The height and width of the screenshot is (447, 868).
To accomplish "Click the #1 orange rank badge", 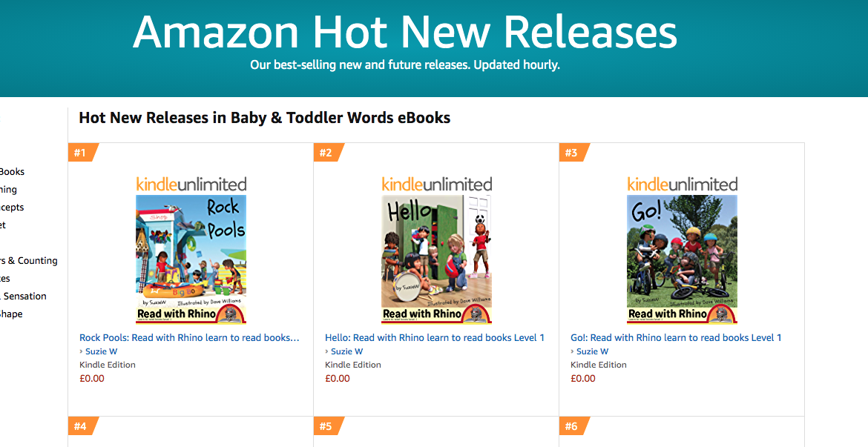I will coord(82,153).
